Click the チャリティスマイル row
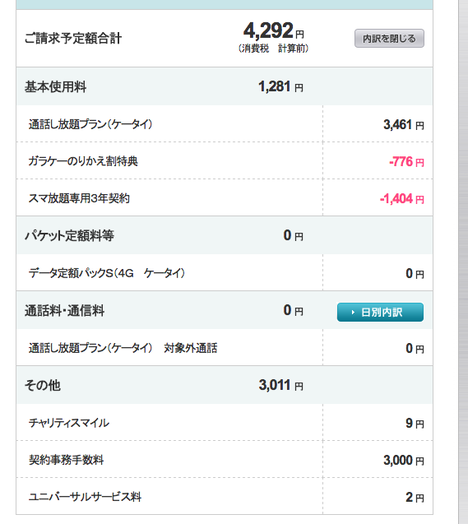 [x=224, y=423]
